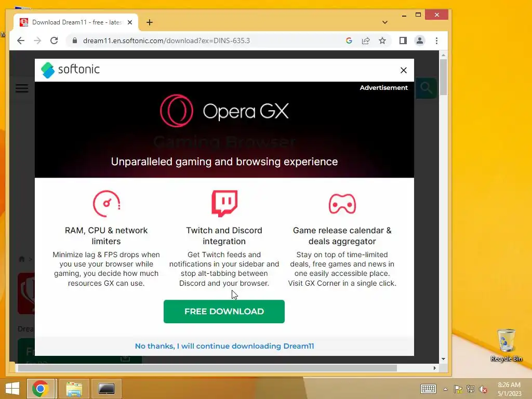The image size is (532, 399).
Task: Click the black window taskbar app
Action: tap(107, 389)
